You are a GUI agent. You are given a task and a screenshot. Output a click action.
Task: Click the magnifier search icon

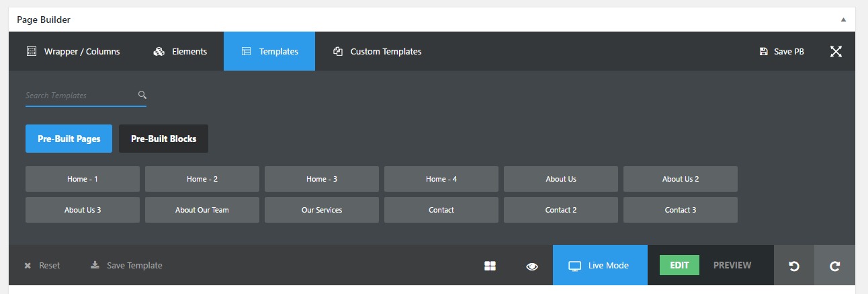pyautogui.click(x=142, y=95)
